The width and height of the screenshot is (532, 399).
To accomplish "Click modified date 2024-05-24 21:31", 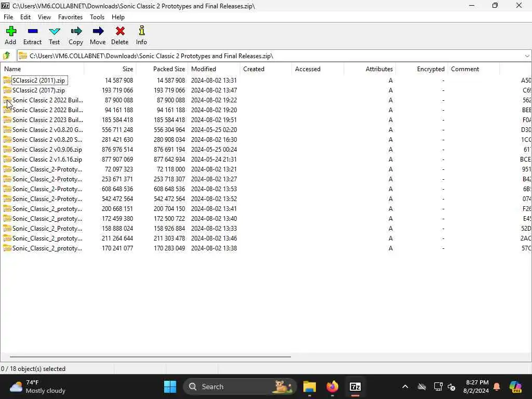I will click(214, 159).
